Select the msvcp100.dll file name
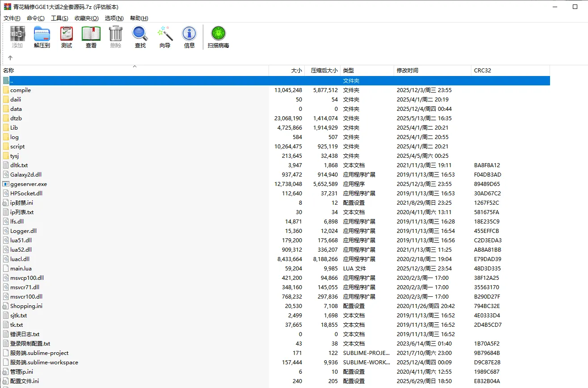 point(27,278)
